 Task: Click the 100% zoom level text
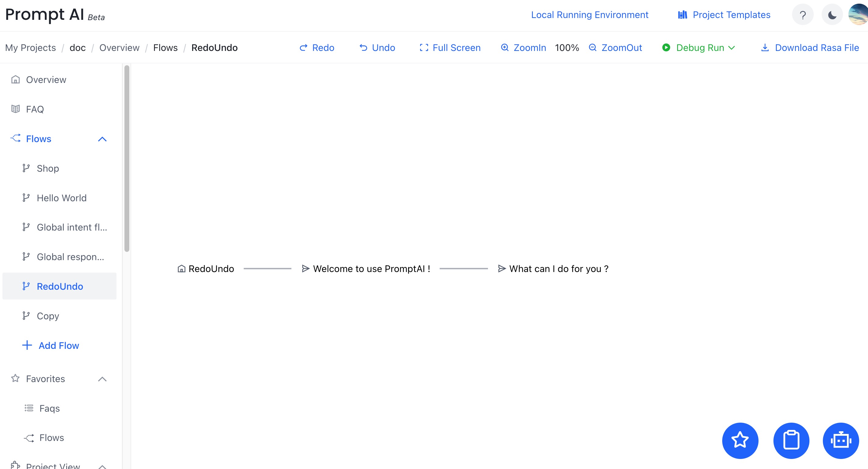[x=567, y=48]
